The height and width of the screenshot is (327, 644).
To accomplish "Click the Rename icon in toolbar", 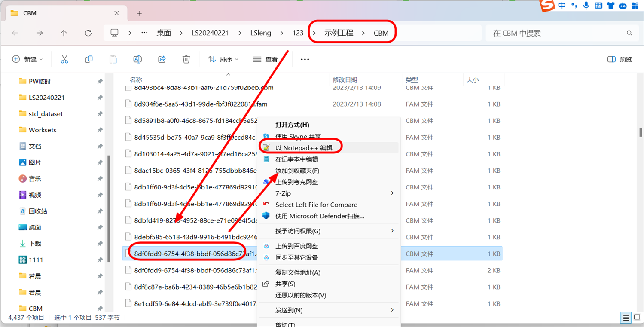I will (137, 59).
